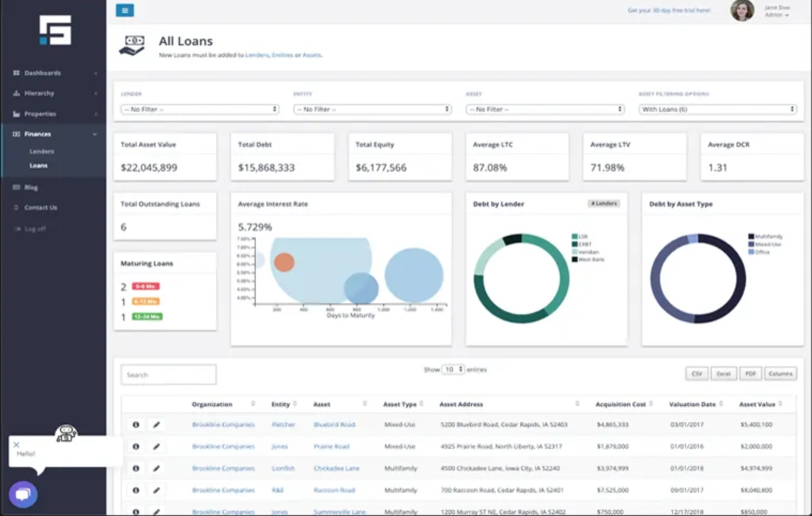Click the Hierarchy icon in sidebar
The height and width of the screenshot is (516, 812).
click(x=16, y=93)
